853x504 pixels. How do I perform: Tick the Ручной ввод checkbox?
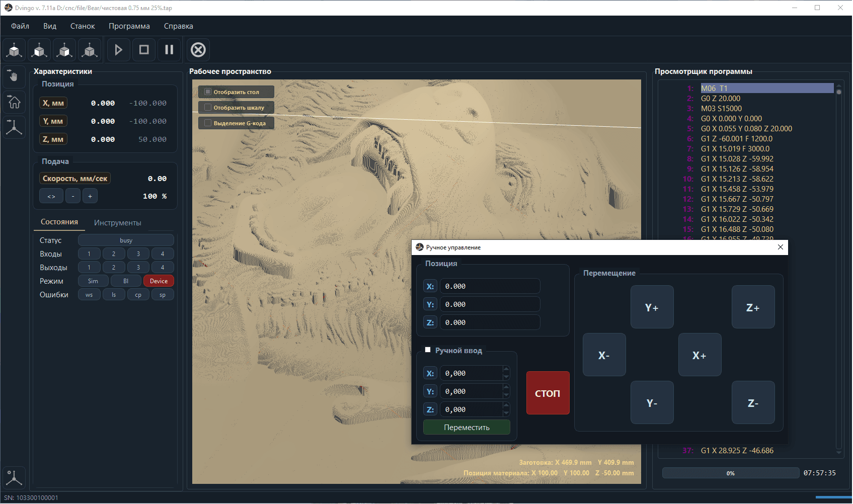tap(428, 350)
